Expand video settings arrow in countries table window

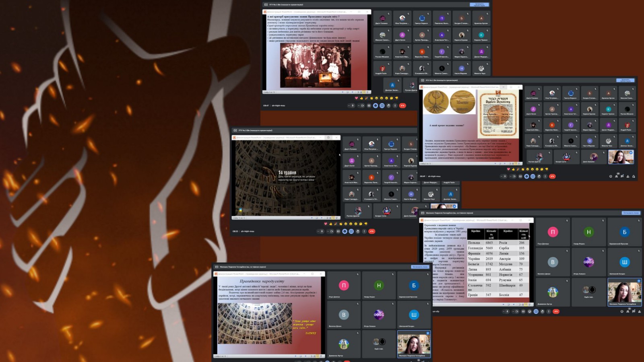tap(513, 311)
